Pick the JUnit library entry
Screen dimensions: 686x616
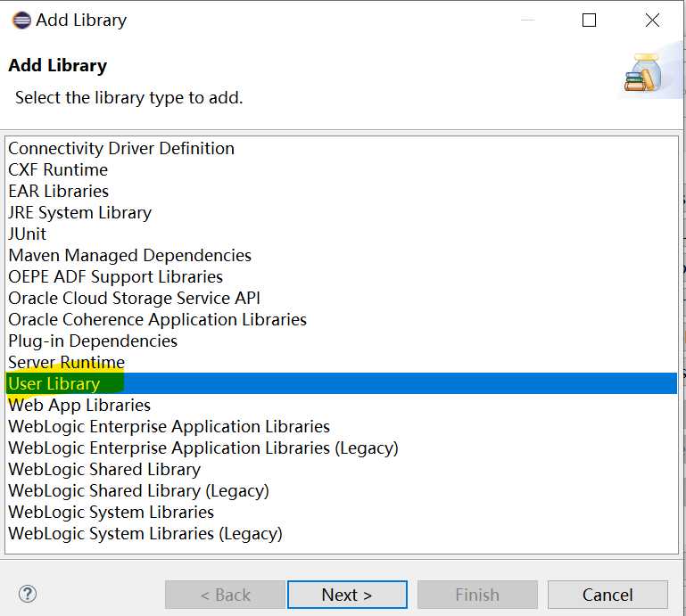pos(27,234)
